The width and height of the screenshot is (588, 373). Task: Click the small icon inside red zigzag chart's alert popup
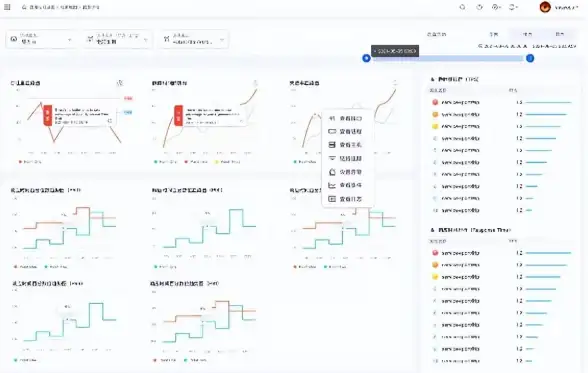tap(110, 121)
